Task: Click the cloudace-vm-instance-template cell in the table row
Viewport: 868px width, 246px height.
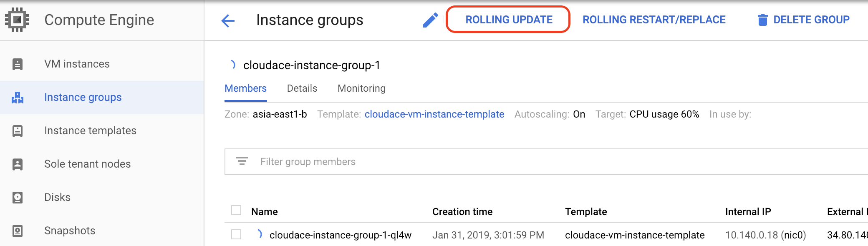Action: [635, 235]
